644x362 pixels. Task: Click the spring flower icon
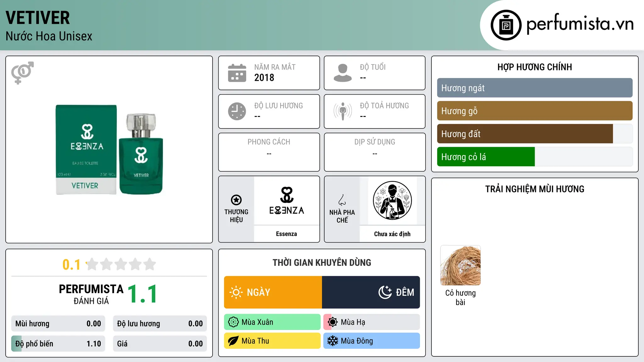[233, 322]
